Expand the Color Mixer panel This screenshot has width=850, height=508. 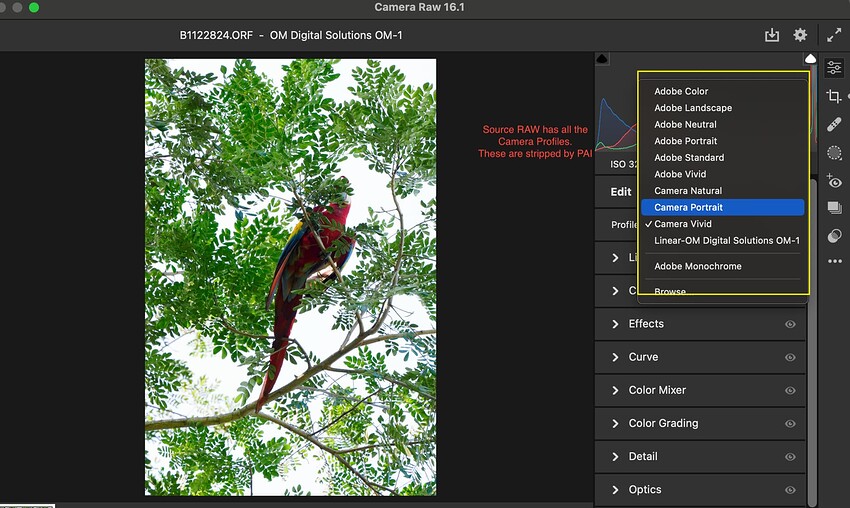click(615, 390)
